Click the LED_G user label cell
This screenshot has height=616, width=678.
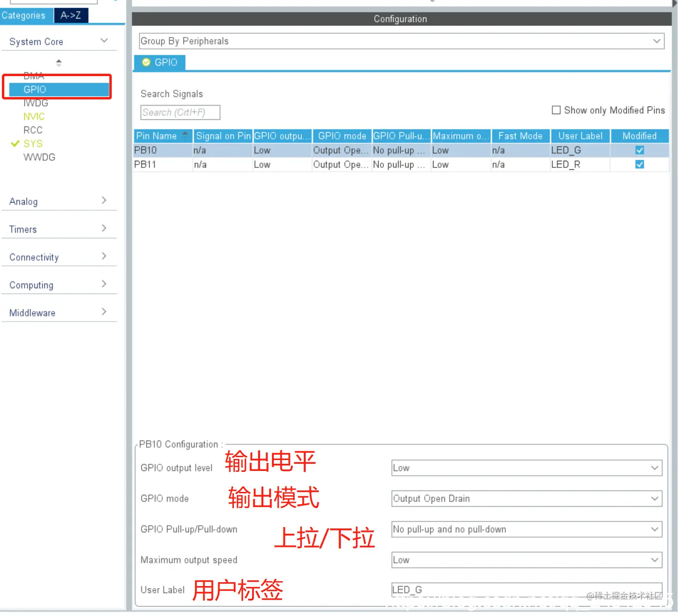(580, 150)
